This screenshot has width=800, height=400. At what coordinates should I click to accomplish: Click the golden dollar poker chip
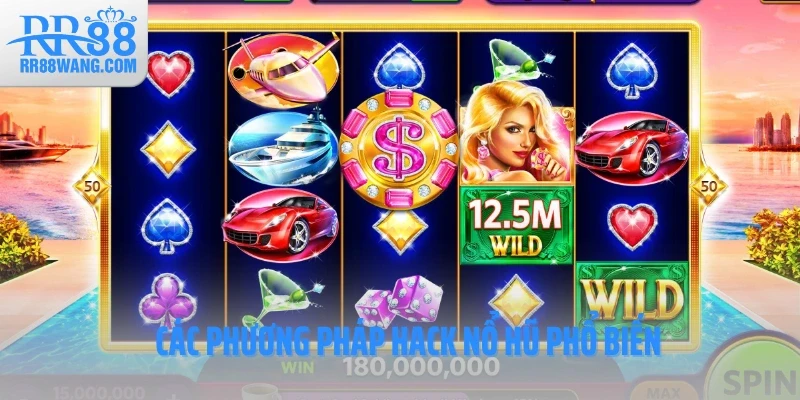click(399, 150)
